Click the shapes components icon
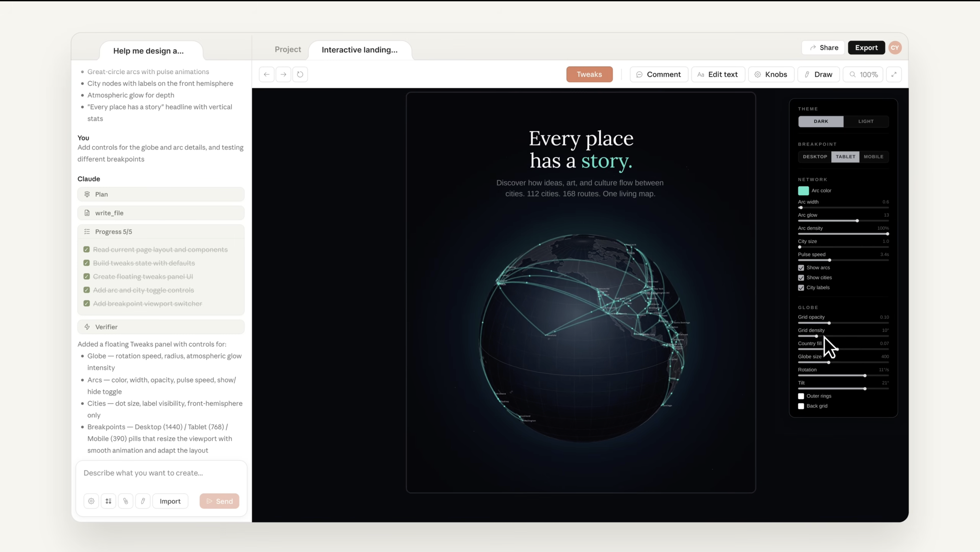980x552 pixels. 109,501
